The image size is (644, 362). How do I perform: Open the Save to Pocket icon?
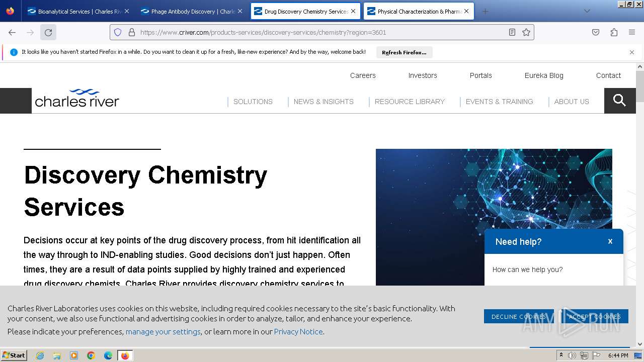(596, 32)
